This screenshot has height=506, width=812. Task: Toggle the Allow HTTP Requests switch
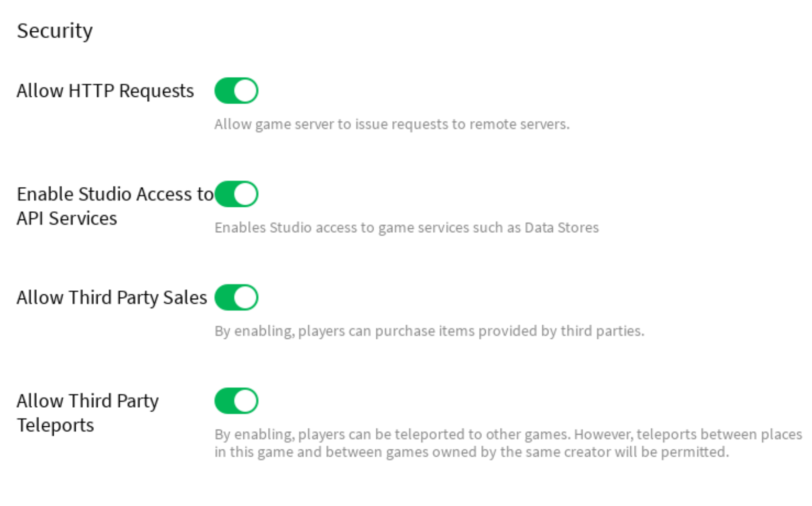(236, 91)
